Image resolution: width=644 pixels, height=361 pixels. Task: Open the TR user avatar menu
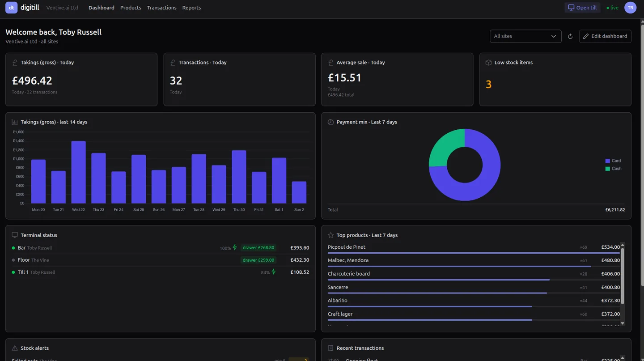point(630,8)
